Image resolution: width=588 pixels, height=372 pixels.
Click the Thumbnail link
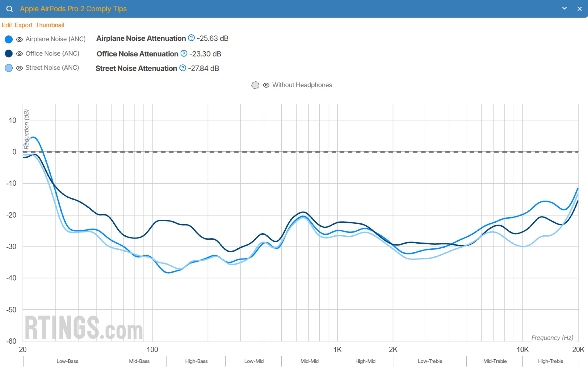[x=50, y=25]
